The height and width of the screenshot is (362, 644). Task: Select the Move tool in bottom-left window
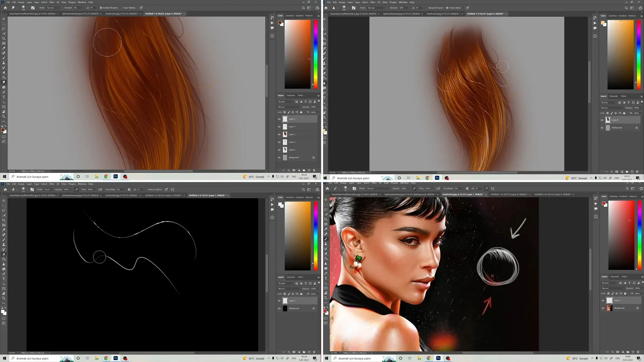click(x=4, y=200)
